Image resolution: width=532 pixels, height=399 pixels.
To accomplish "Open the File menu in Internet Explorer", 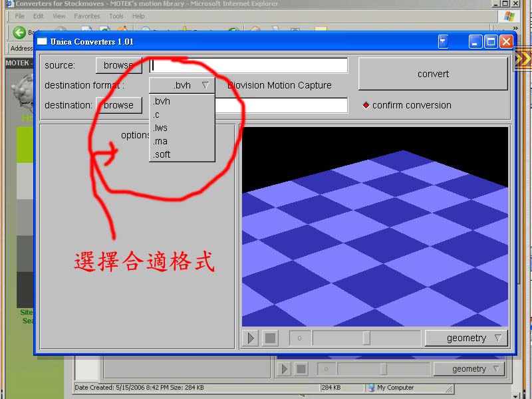I will click(x=20, y=16).
